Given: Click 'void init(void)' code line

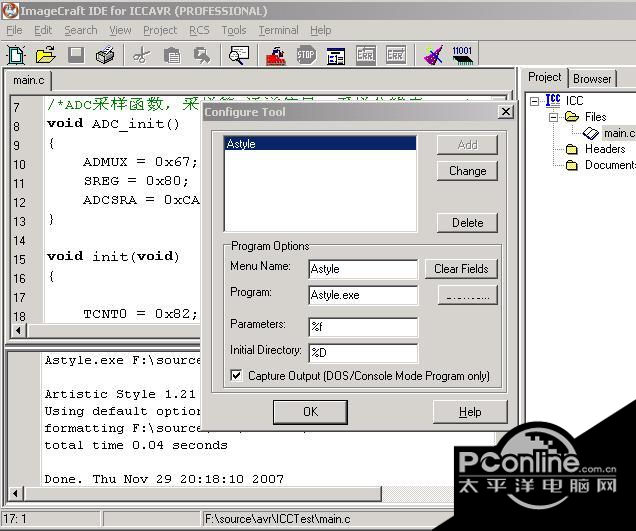Looking at the screenshot, I should (113, 256).
